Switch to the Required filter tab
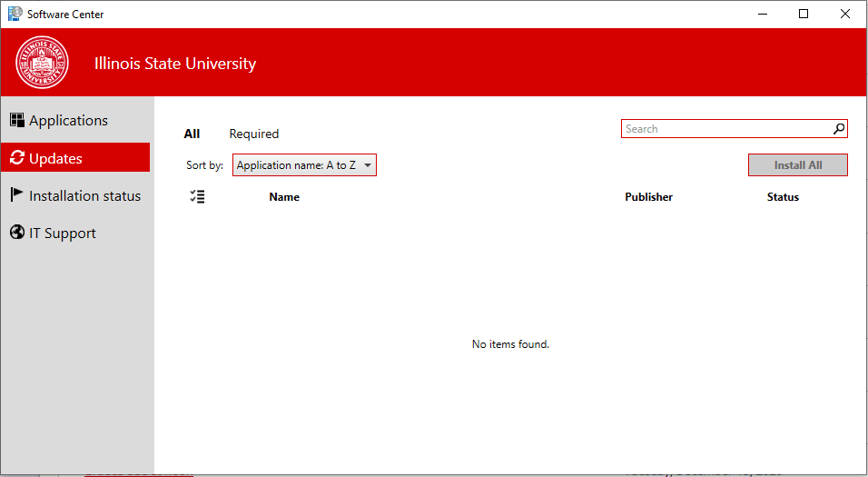The height and width of the screenshot is (477, 868). [x=254, y=134]
